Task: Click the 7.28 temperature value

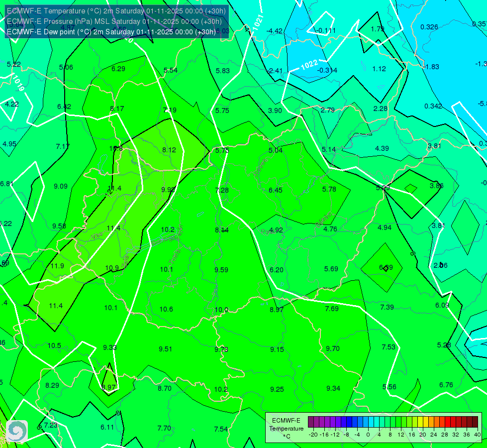Action: pos(222,190)
